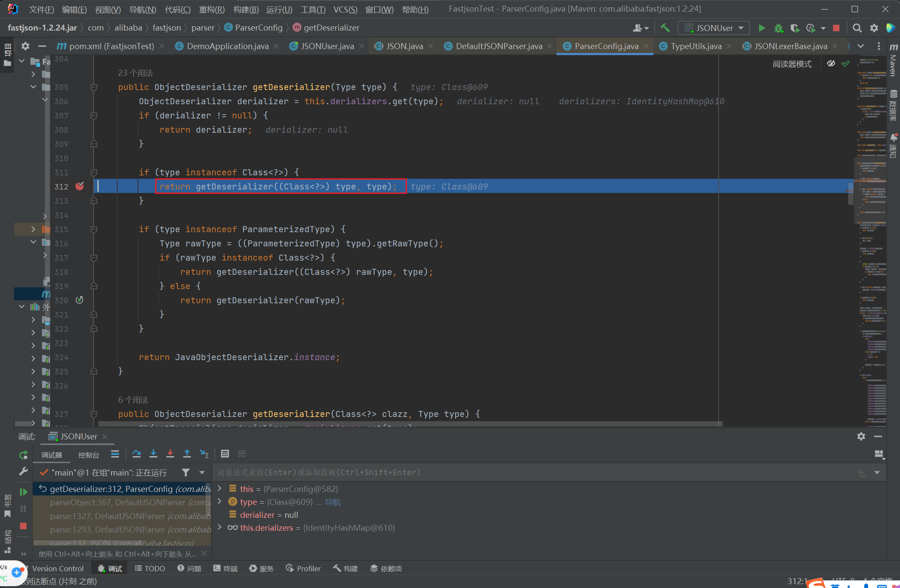
Task: Click the Step Into debug icon
Action: tap(153, 454)
